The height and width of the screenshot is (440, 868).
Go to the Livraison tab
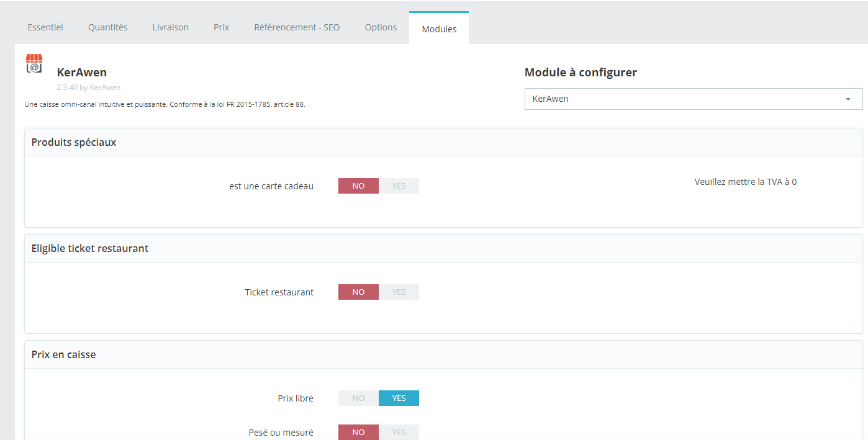pos(171,27)
